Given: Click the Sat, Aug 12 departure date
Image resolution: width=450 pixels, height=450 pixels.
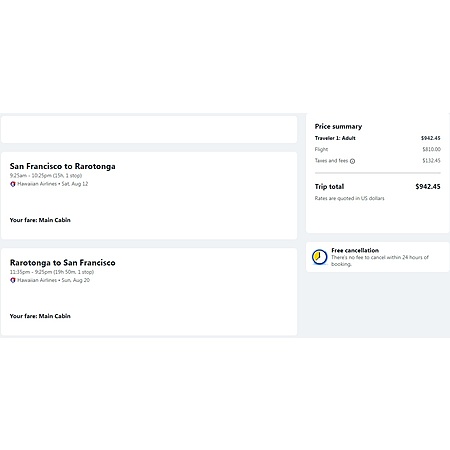Looking at the screenshot, I should (75, 184).
